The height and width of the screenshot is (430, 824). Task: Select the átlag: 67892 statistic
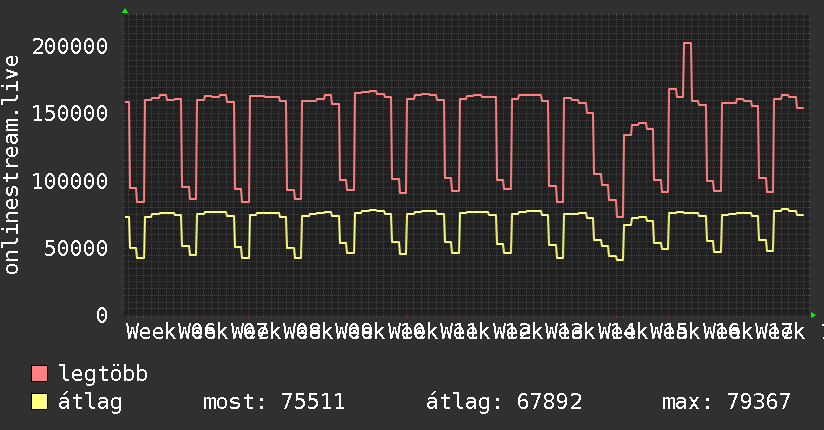click(504, 402)
